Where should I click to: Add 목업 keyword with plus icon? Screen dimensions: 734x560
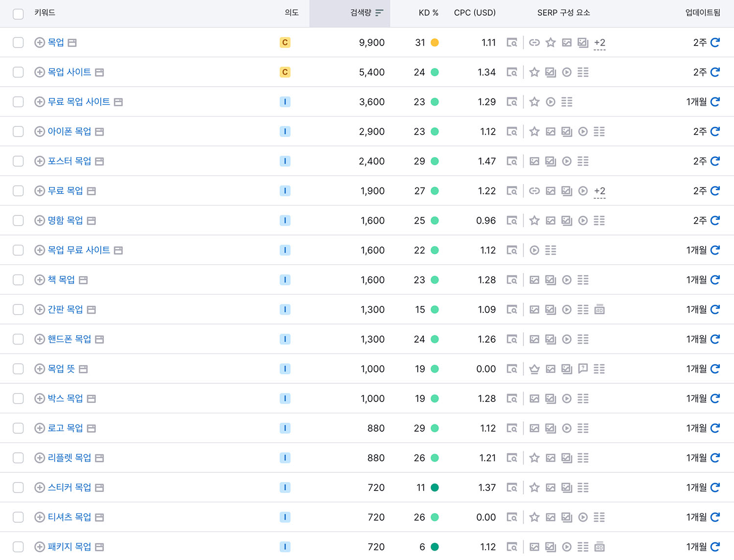[x=40, y=43]
